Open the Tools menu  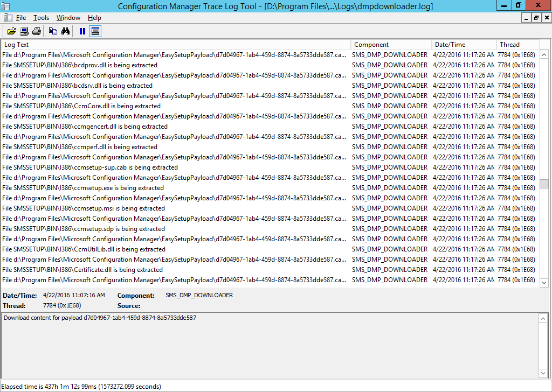click(41, 18)
